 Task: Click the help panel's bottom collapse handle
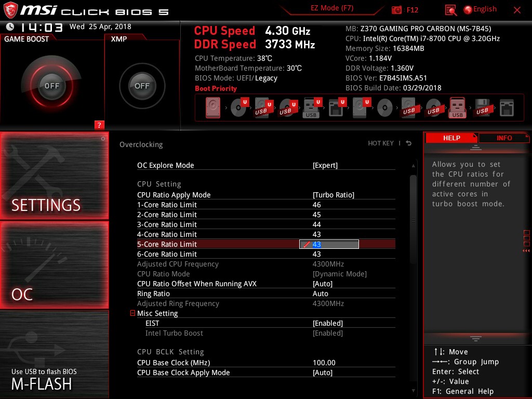tap(476, 338)
